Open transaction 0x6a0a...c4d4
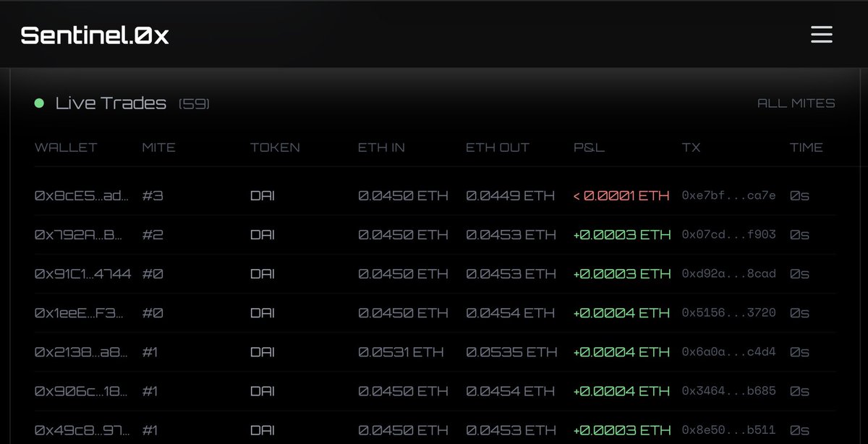Image resolution: width=868 pixels, height=444 pixels. point(729,352)
